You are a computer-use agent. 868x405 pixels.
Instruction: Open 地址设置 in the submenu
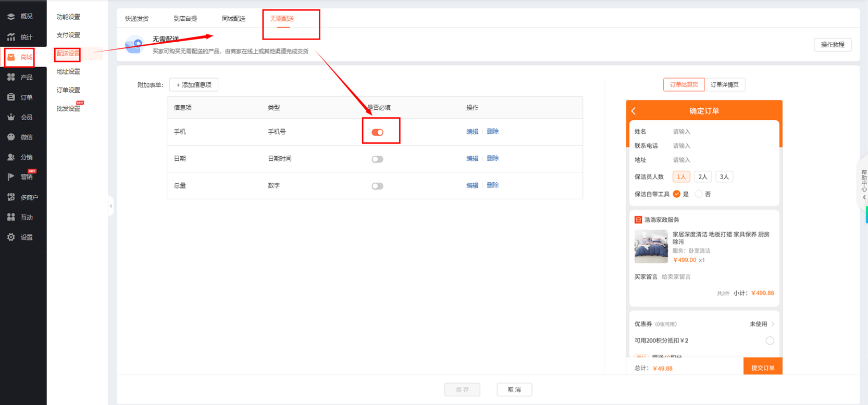pos(68,72)
